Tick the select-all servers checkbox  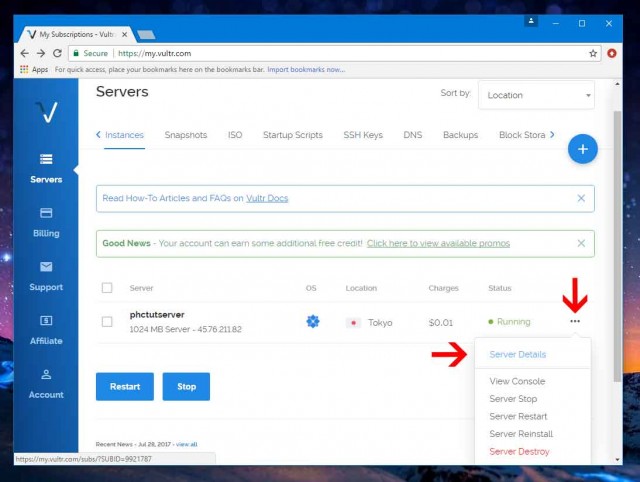(x=107, y=288)
